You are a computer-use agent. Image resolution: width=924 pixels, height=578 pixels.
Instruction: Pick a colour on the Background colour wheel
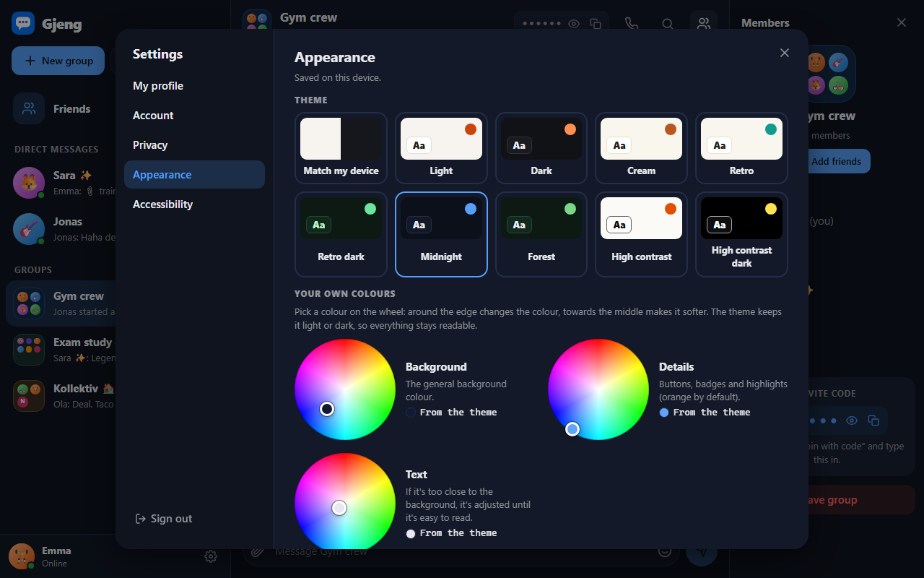click(345, 389)
